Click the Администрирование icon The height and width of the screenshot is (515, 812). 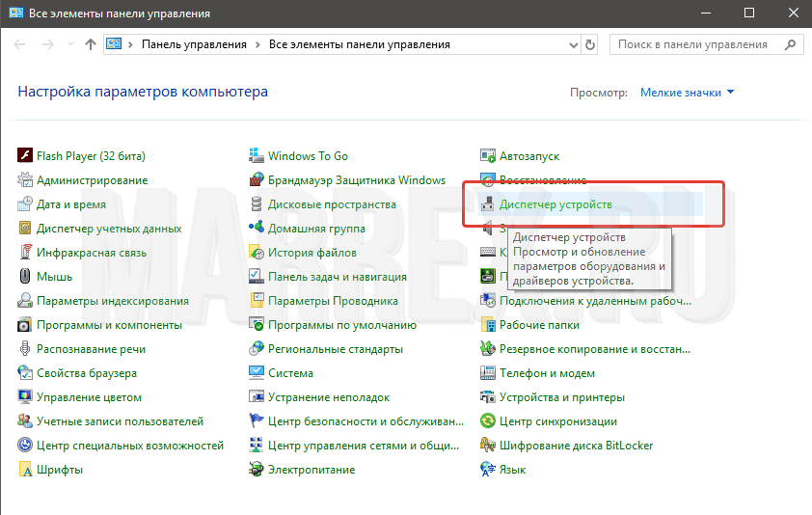coord(25,179)
